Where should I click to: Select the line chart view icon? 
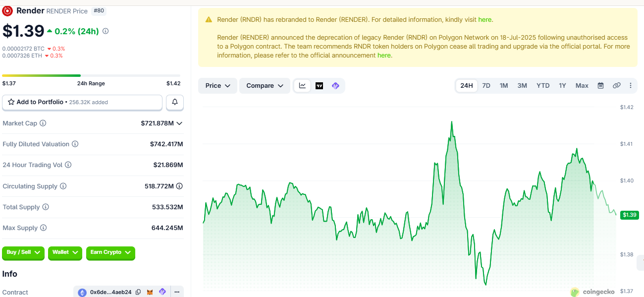tap(302, 86)
